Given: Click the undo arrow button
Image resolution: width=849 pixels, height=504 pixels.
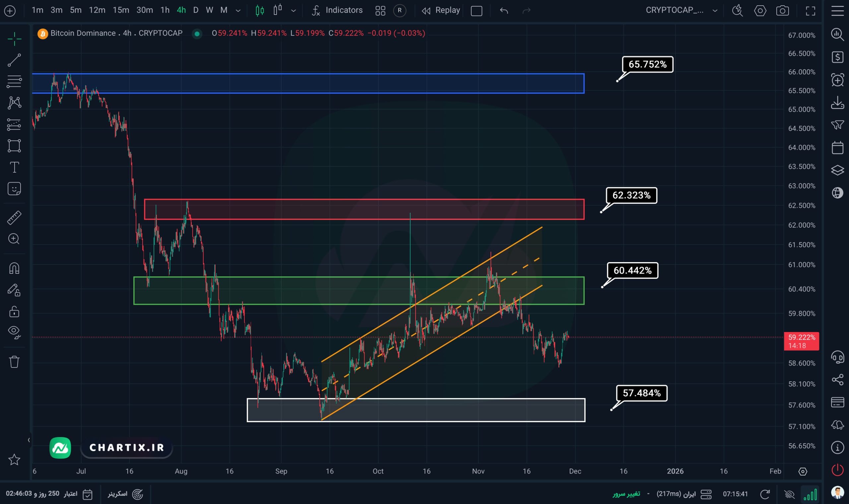Looking at the screenshot, I should [504, 11].
